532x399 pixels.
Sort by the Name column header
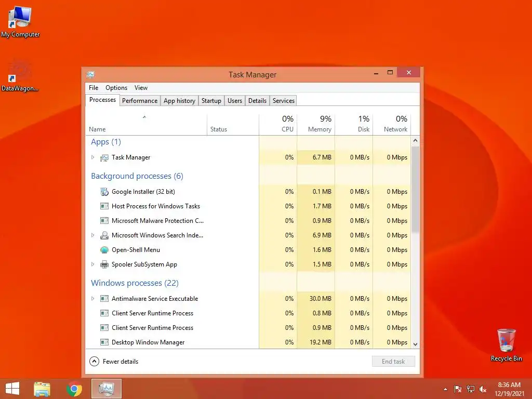click(x=146, y=125)
